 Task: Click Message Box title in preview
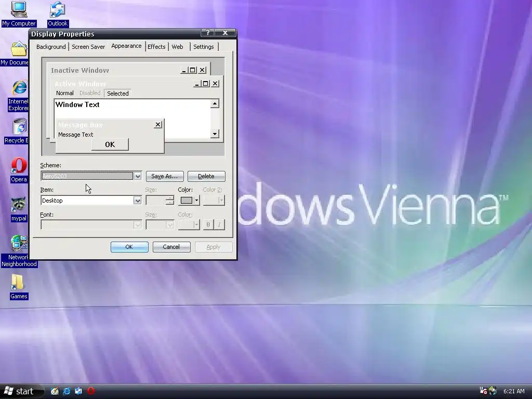(81, 125)
